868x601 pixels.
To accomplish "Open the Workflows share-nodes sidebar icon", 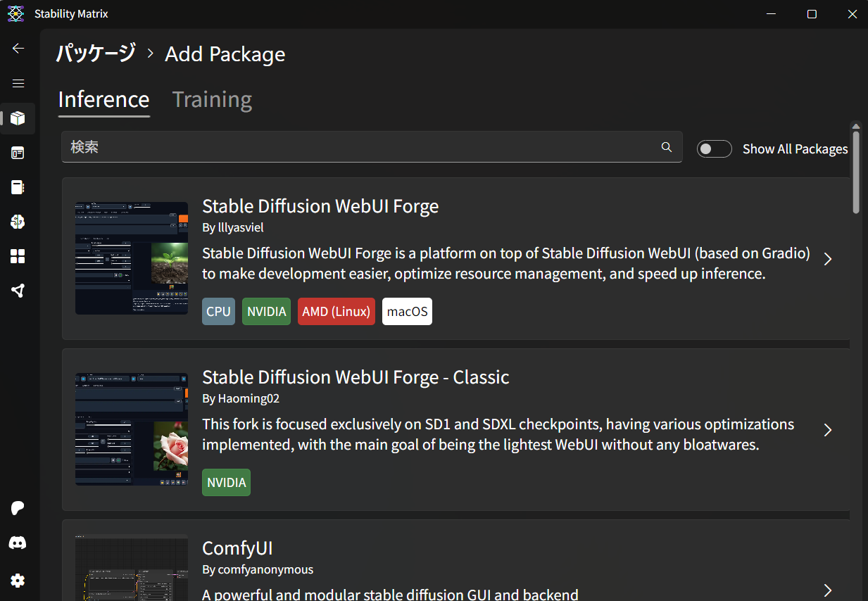I will pyautogui.click(x=18, y=291).
